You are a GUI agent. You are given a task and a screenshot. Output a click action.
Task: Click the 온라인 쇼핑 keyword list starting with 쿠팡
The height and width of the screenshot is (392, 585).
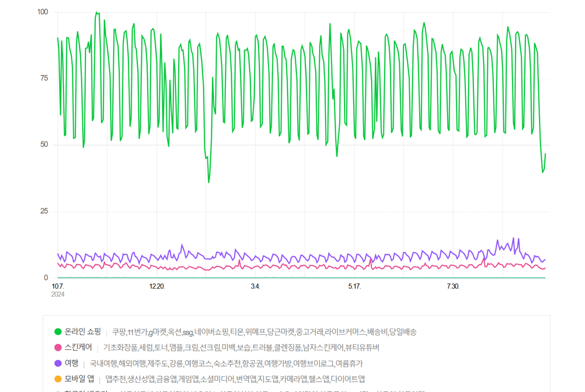[264, 332]
